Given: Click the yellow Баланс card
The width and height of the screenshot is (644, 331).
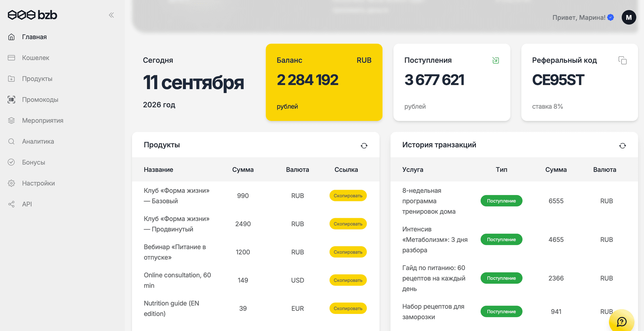Looking at the screenshot, I should click(324, 82).
